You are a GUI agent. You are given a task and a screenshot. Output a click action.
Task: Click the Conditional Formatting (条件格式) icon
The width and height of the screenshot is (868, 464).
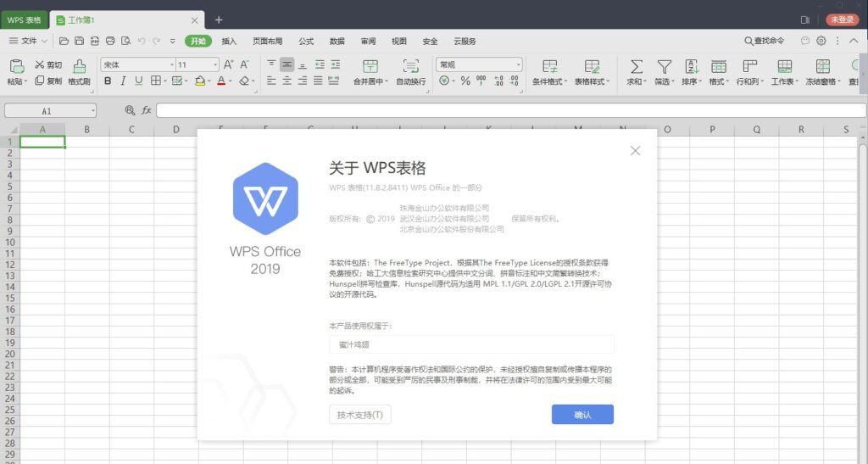point(549,66)
